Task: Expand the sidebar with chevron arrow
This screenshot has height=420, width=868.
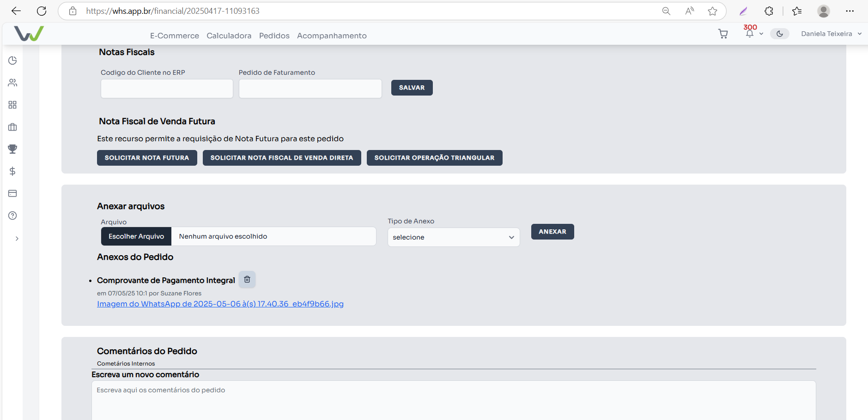Action: coord(17,239)
